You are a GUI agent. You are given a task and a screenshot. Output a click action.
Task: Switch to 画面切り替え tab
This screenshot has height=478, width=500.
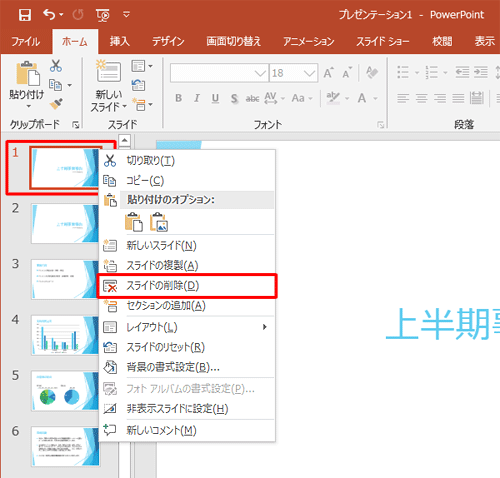233,41
